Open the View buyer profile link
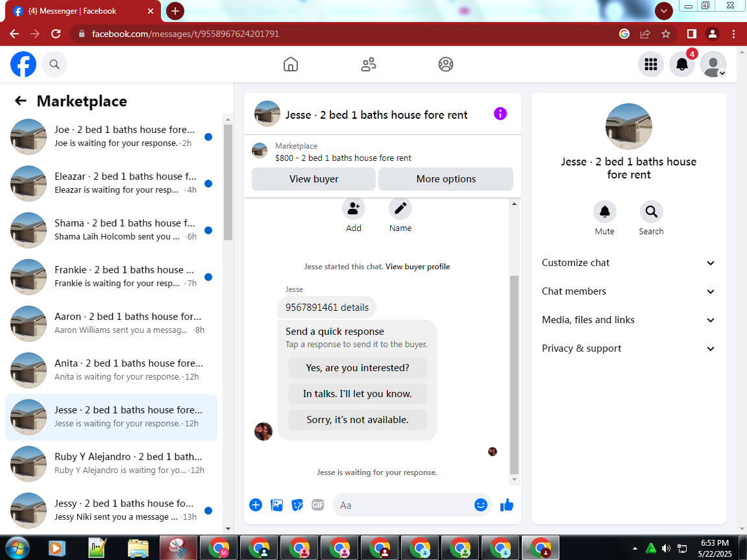This screenshot has width=747, height=560. coord(417,267)
